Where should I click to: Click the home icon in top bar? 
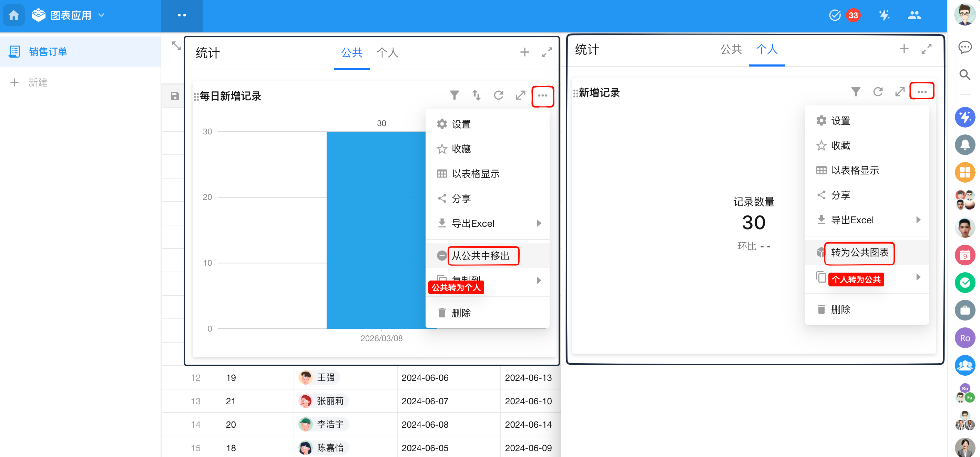tap(14, 15)
